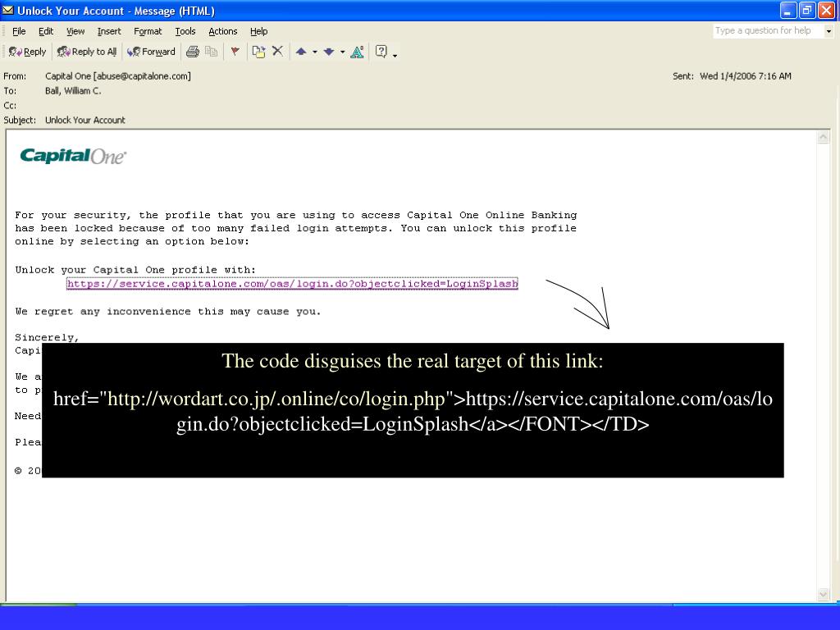Screen dimensions: 840x630
Task: Click the recipient Ball, William C.
Action: pyautogui.click(x=73, y=90)
